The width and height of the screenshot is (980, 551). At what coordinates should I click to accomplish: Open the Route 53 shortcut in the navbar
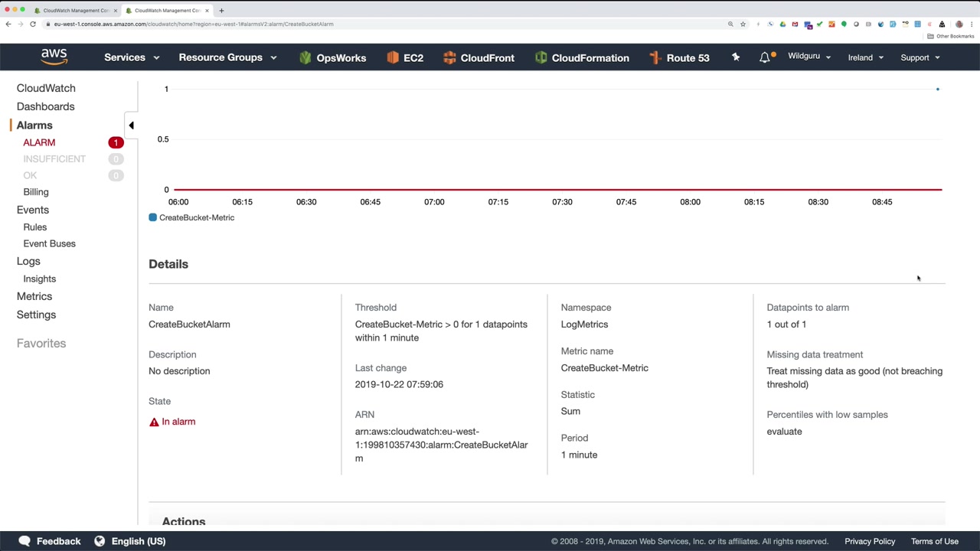click(679, 57)
